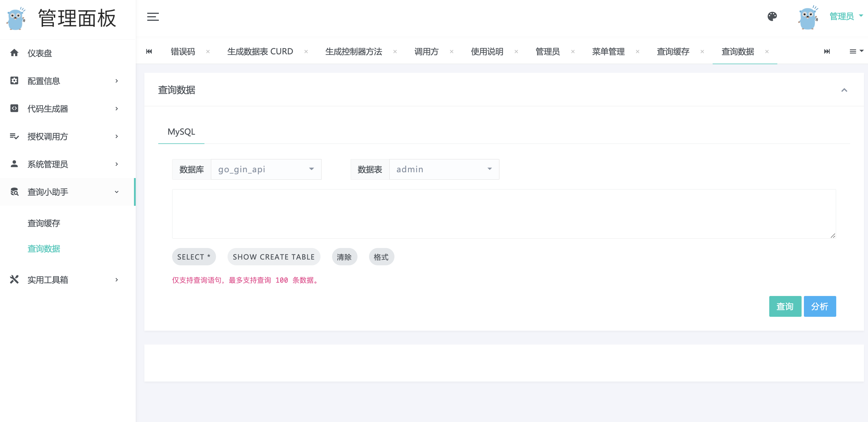The image size is (868, 422).
Task: Click the 格式 format button
Action: click(381, 257)
